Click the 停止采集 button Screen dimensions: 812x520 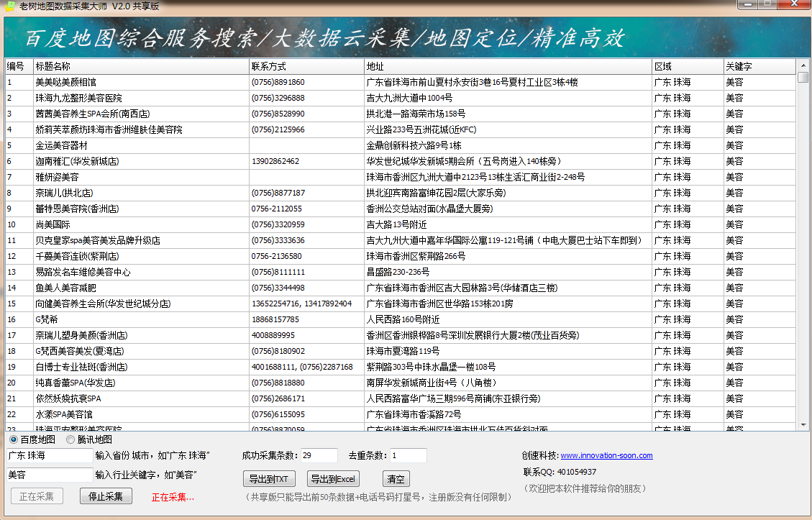pyautogui.click(x=106, y=496)
